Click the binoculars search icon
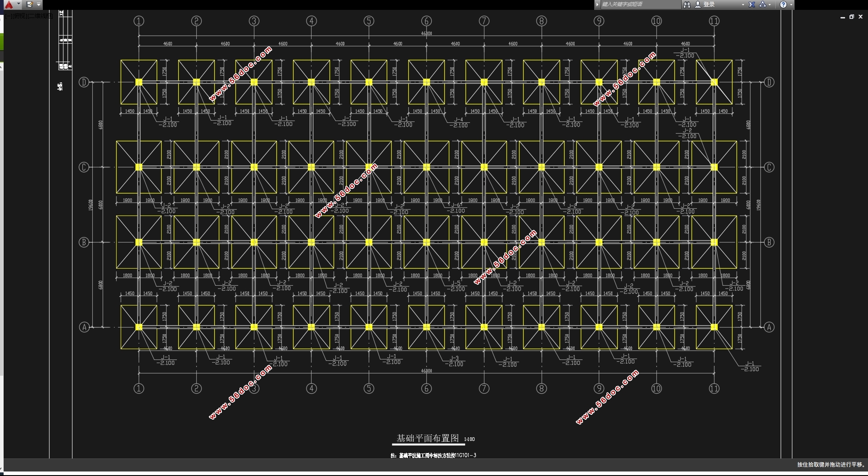Viewport: 868px width, 476px height. coord(687,4)
